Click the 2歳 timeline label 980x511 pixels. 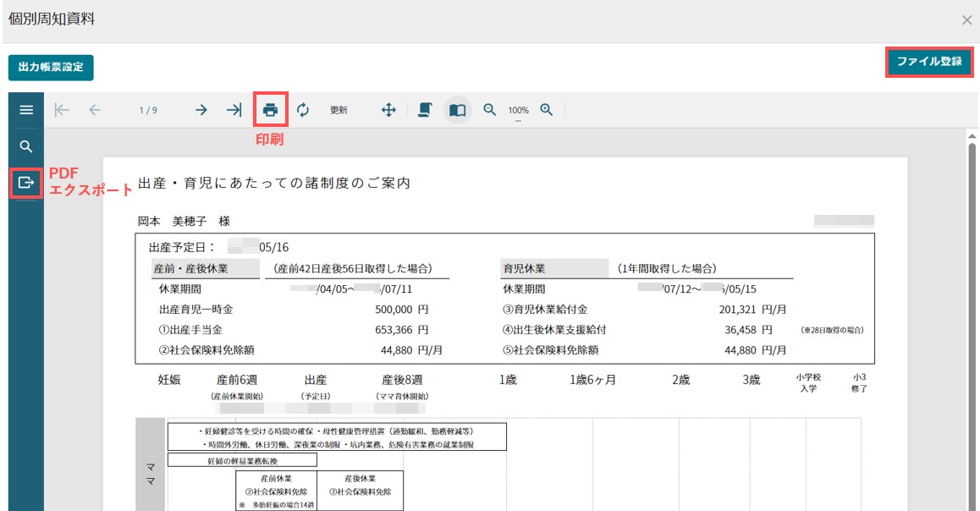point(680,380)
